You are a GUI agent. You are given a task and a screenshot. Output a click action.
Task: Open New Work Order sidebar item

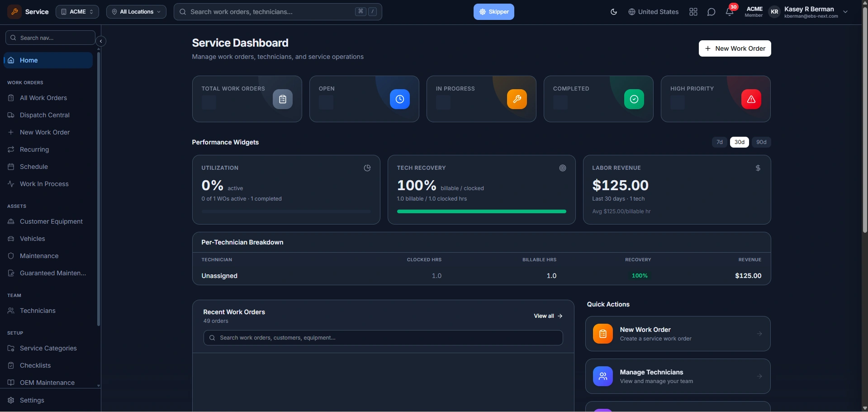pyautogui.click(x=48, y=132)
